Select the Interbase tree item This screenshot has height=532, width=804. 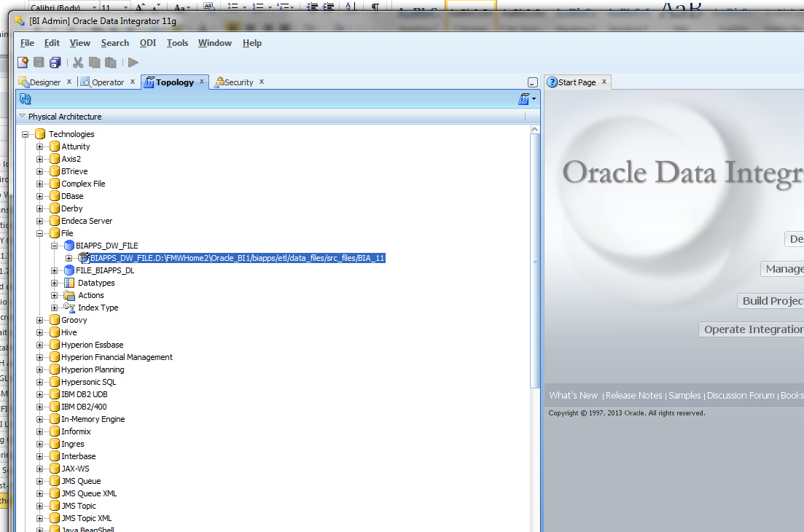78,457
